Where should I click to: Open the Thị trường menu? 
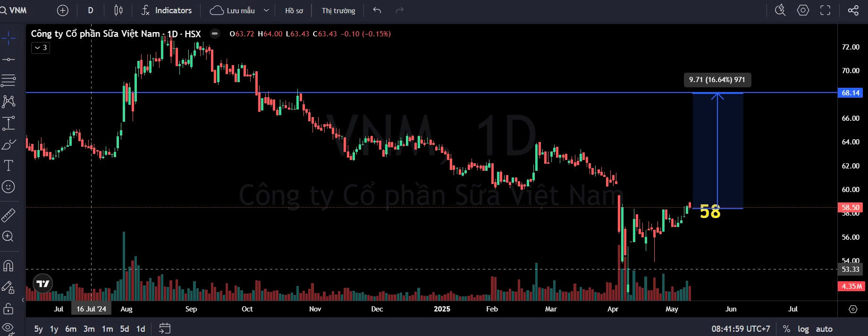tap(338, 10)
